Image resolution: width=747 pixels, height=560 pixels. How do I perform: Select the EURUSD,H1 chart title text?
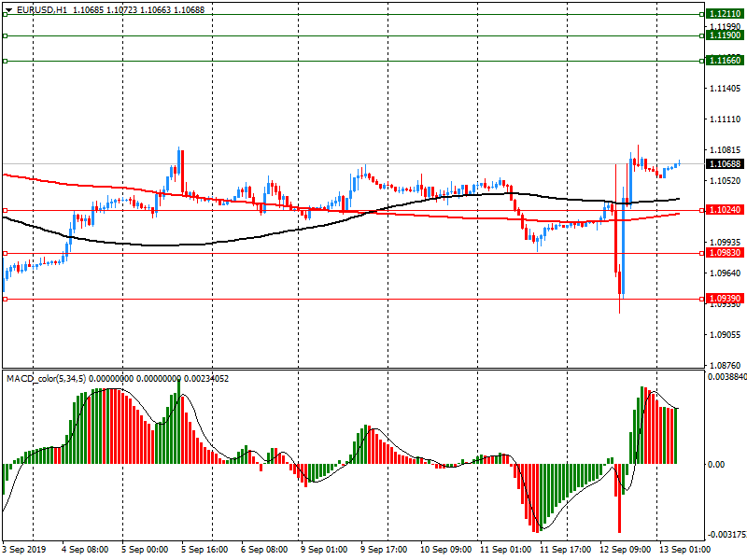[x=41, y=10]
